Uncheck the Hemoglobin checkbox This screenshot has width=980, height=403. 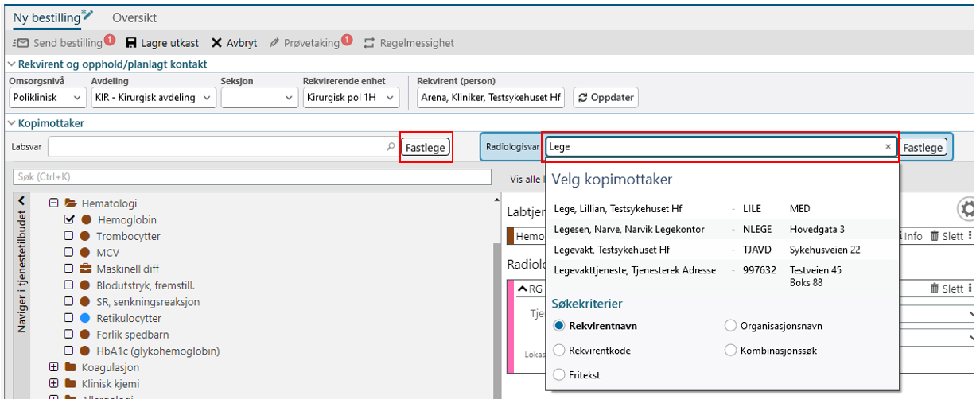point(69,220)
